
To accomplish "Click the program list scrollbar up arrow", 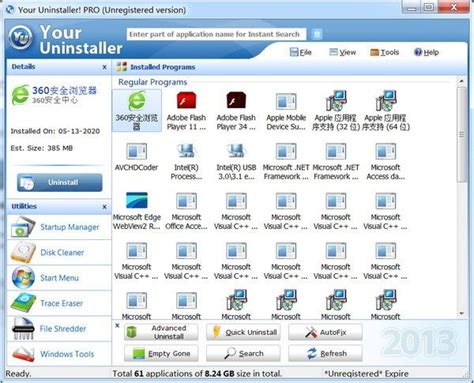I will (x=462, y=81).
